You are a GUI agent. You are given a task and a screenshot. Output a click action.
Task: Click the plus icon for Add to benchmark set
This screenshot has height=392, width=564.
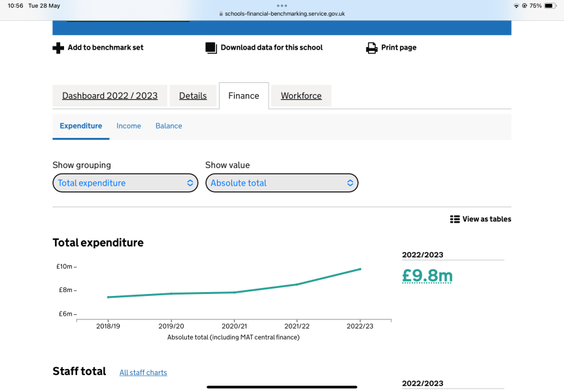58,48
